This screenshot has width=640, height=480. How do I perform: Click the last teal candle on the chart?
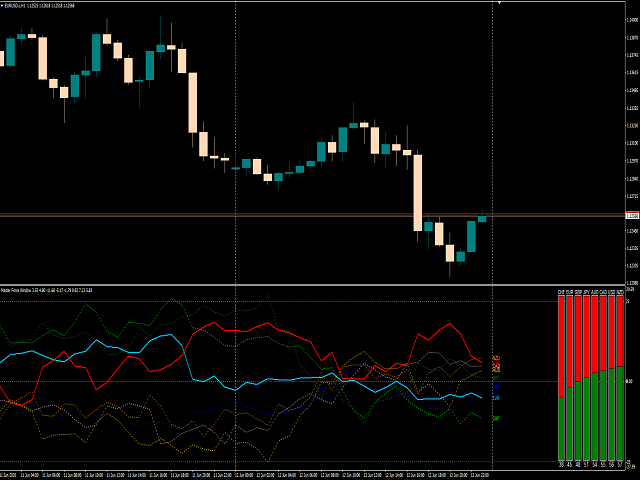(482, 218)
